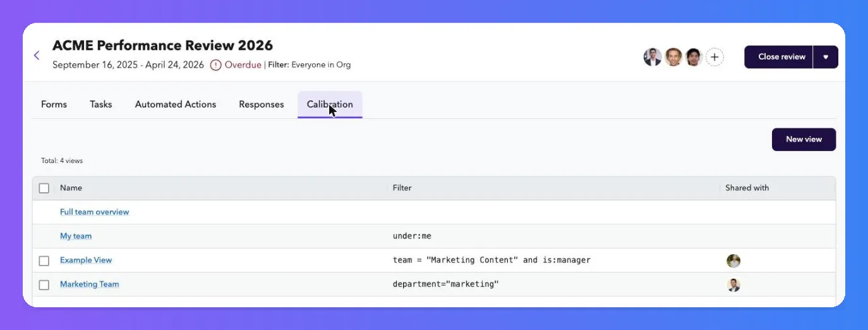The image size is (868, 330).
Task: Check the Example View row checkbox
Action: click(44, 260)
